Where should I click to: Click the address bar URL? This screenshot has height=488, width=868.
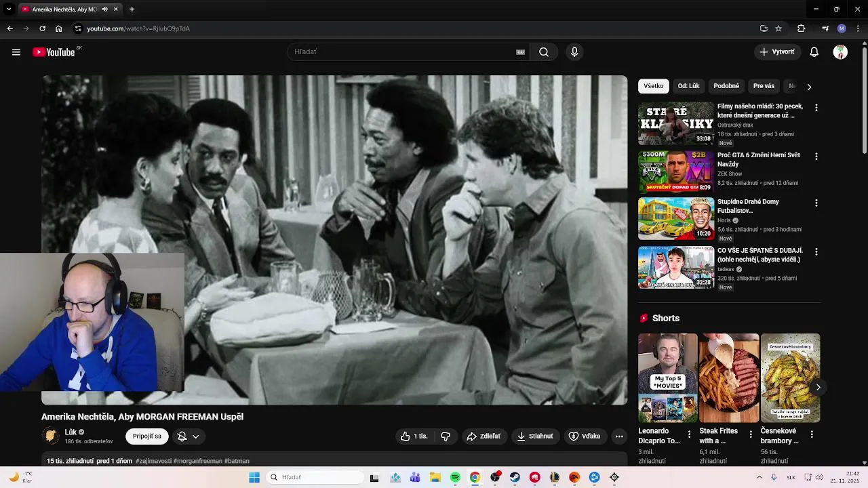(x=138, y=28)
